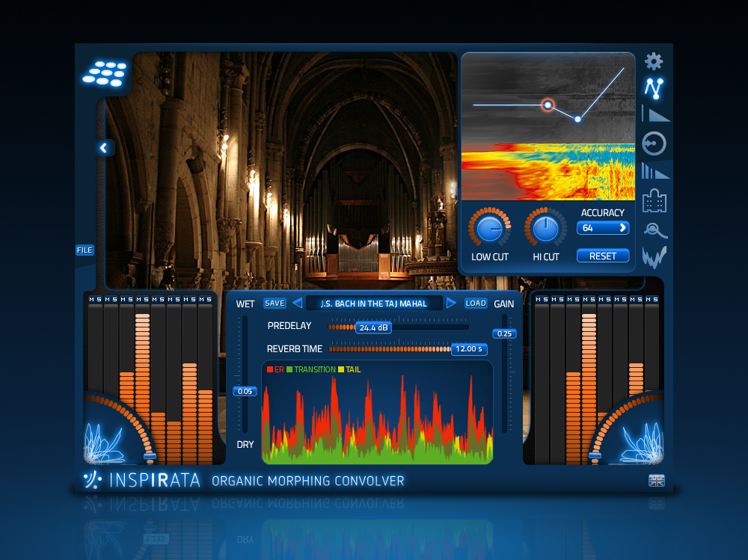Screen dimensions: 748x560
Task: Click the magnifier analysis icon
Action: 655,230
